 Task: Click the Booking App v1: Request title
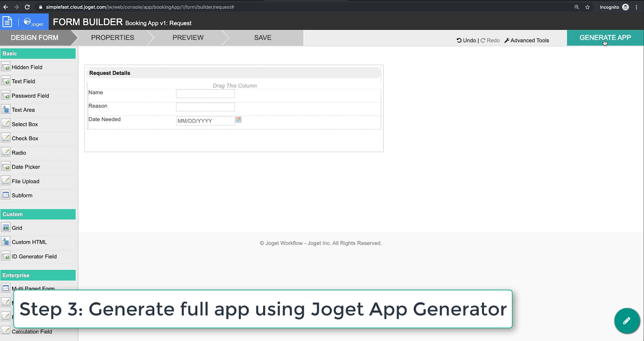click(x=158, y=23)
